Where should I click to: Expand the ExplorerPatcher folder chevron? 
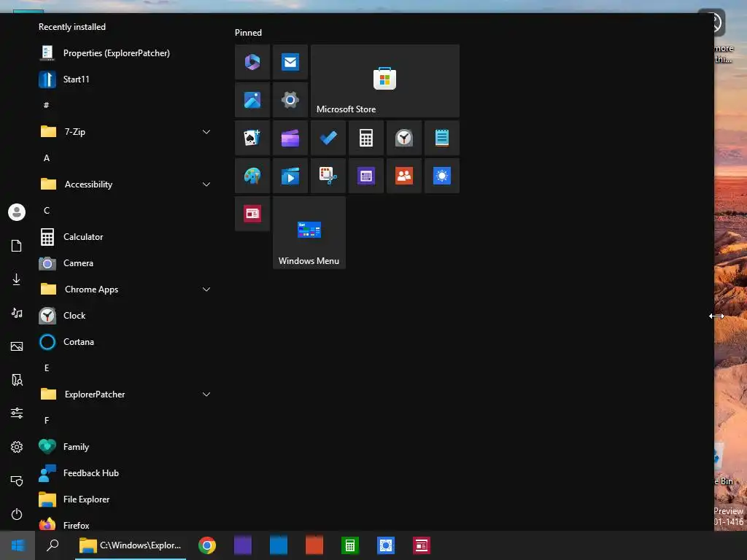point(206,394)
